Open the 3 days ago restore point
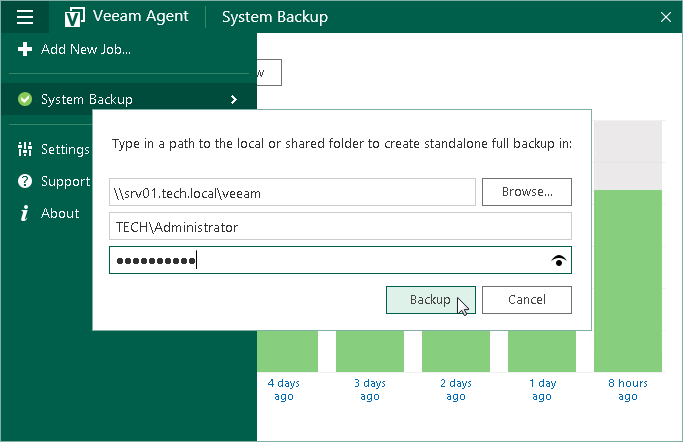This screenshot has width=683, height=442. 370,390
